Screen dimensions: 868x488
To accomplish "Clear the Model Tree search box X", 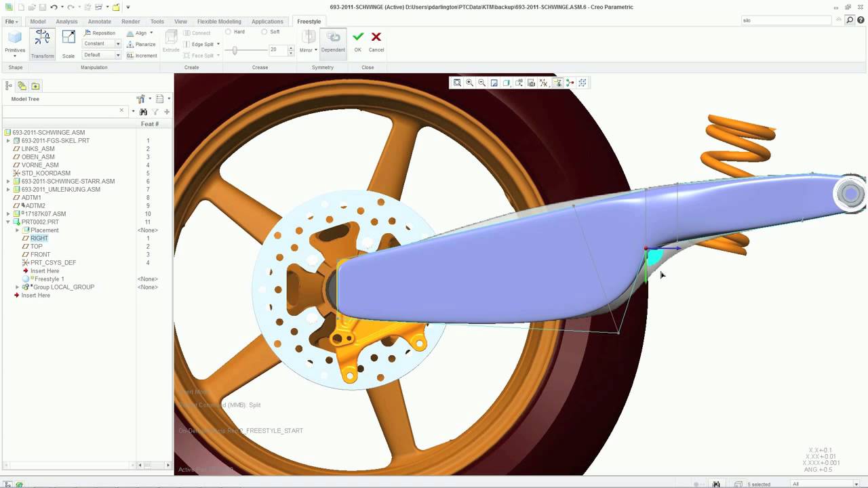I will (x=121, y=110).
